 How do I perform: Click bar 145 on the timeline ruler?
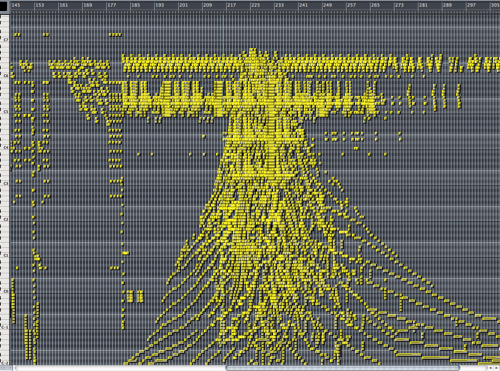[16, 5]
